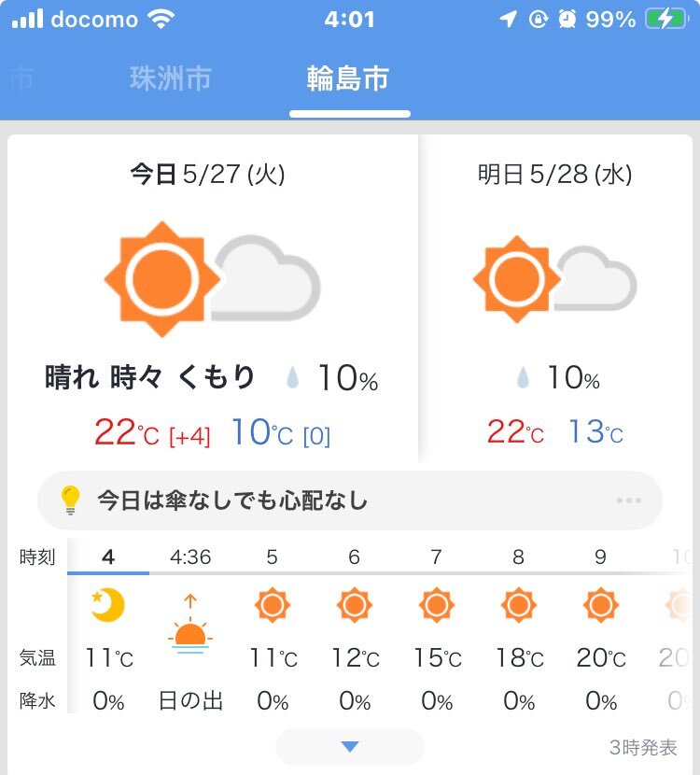Tap the sunrise icon at 4:36
Image resolution: width=700 pixels, height=775 pixels.
pos(190,624)
